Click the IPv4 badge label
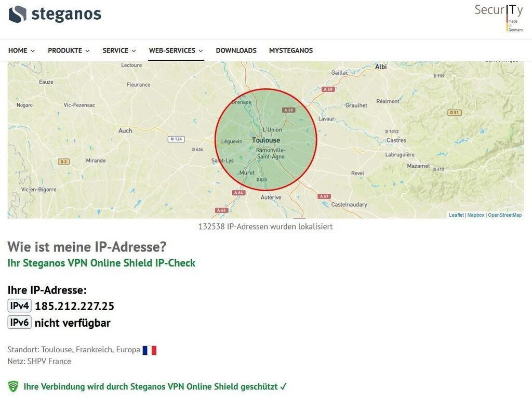The width and height of the screenshot is (532, 400). click(20, 306)
